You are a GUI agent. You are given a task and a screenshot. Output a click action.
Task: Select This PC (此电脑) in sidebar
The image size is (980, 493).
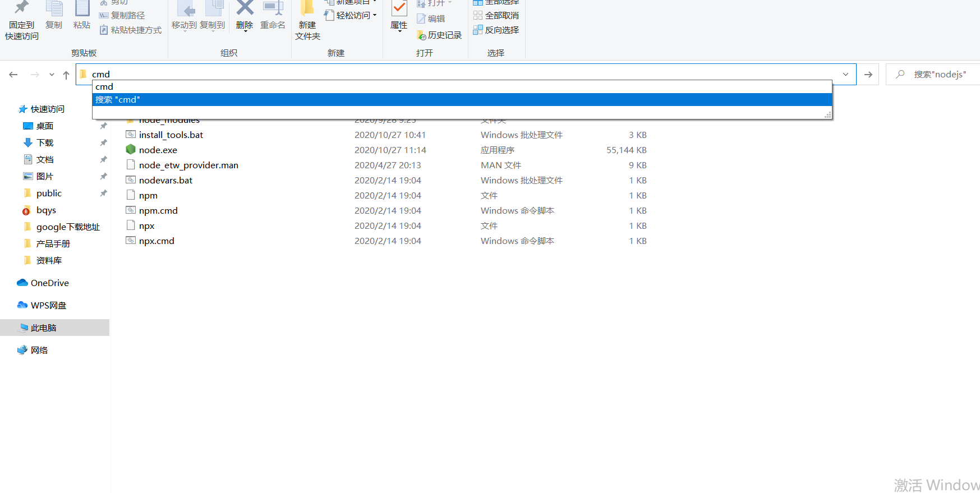coord(54,328)
